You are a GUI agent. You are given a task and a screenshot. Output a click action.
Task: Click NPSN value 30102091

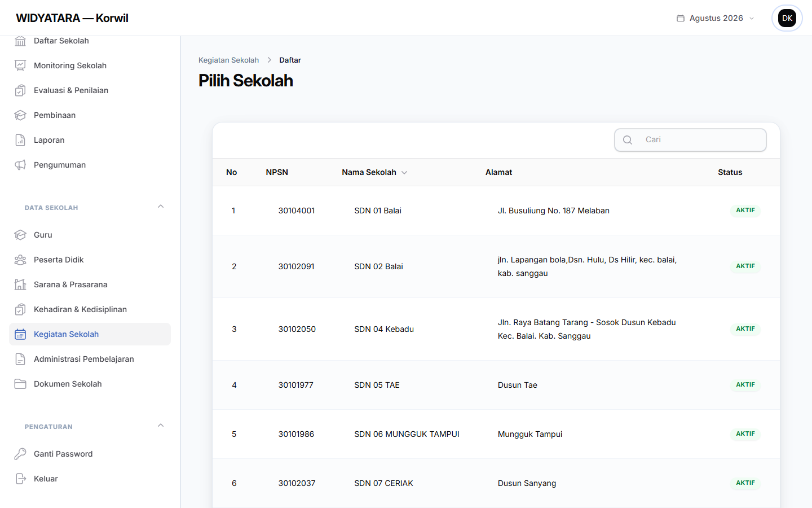click(x=296, y=266)
